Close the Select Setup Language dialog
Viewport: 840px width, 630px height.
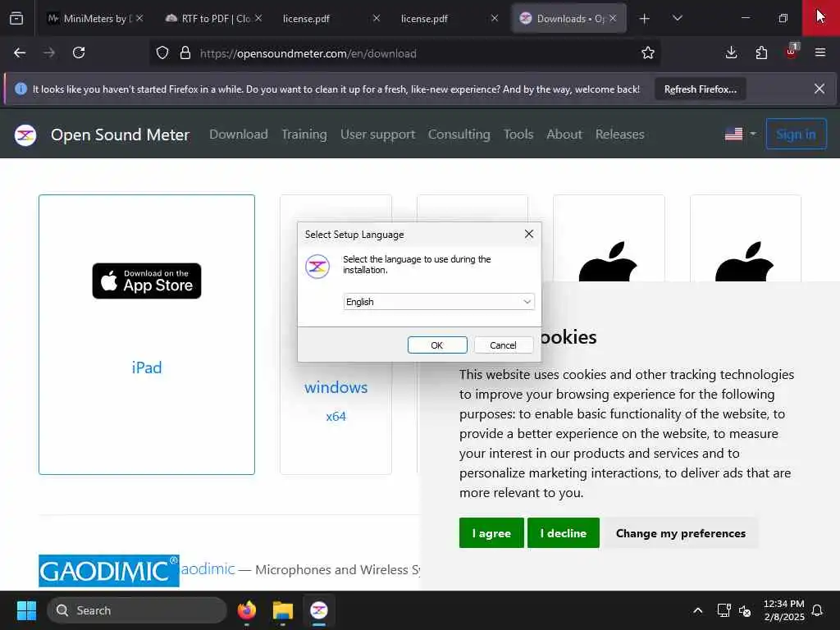(529, 234)
